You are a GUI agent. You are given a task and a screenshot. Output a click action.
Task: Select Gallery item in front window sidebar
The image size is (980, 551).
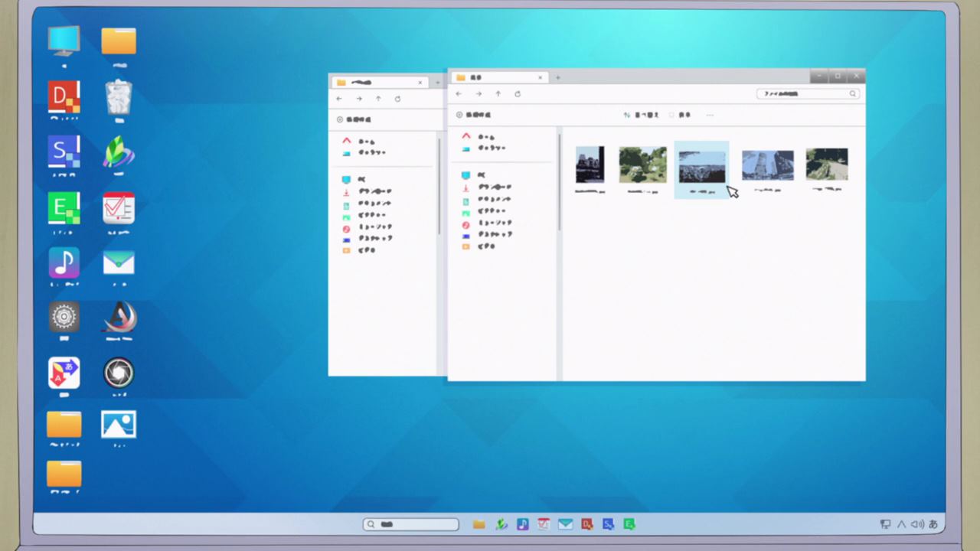coord(483,148)
